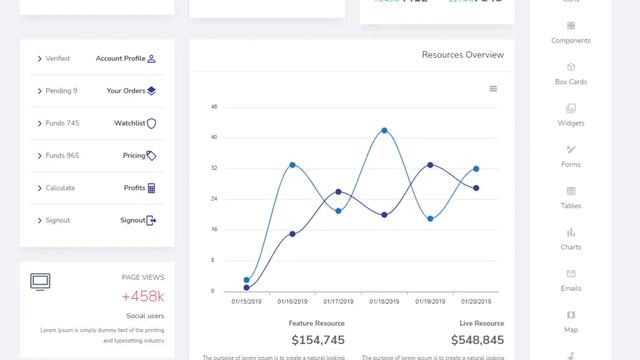Select Emails label in the sidebar
The image size is (640, 360).
point(571,288)
